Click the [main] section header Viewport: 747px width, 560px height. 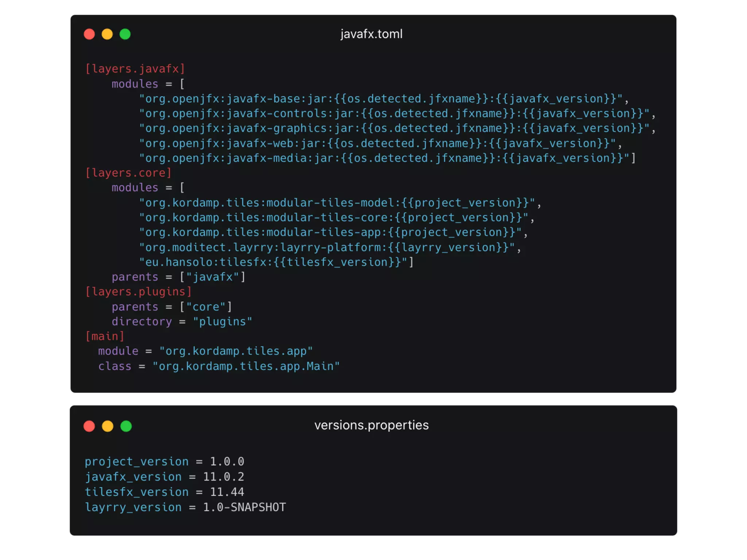[105, 336]
